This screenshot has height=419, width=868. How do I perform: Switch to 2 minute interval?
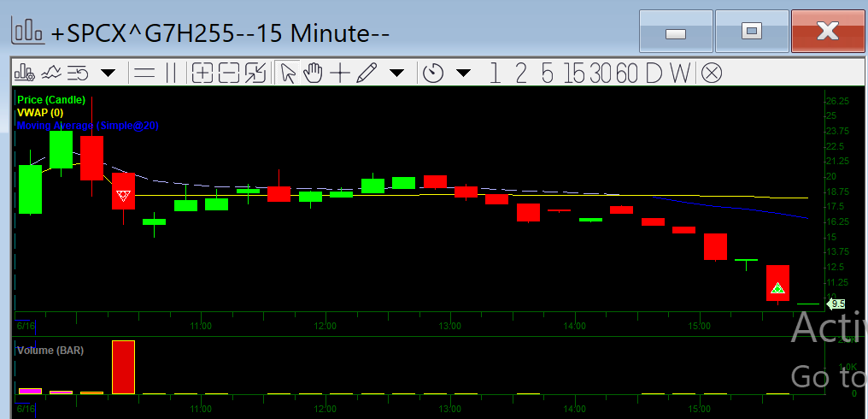521,73
